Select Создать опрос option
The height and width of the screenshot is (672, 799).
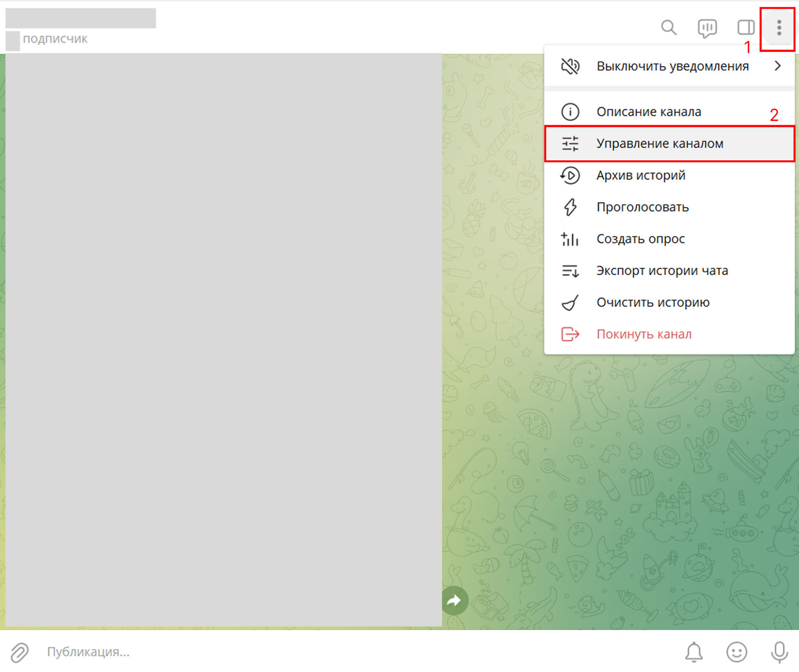click(640, 239)
